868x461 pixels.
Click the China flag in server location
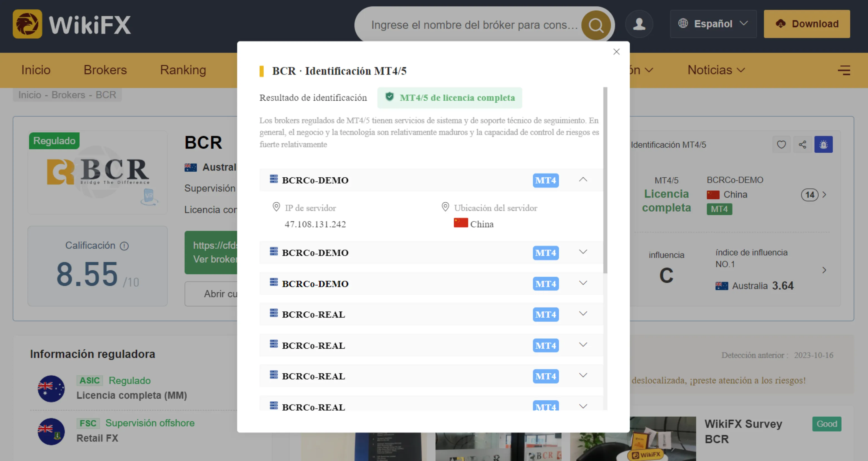click(x=461, y=223)
